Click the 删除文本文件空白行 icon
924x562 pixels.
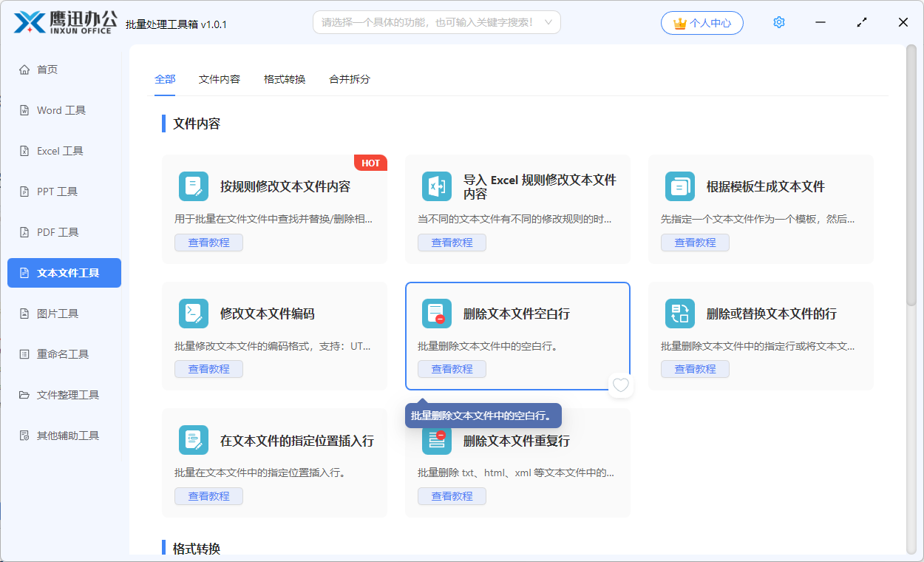pyautogui.click(x=436, y=314)
